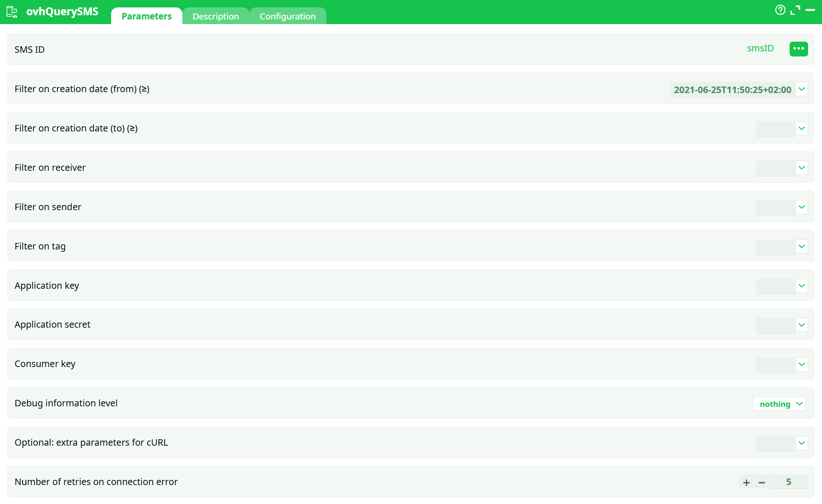This screenshot has width=822, height=504.
Task: Open the help documentation icon
Action: [x=780, y=10]
